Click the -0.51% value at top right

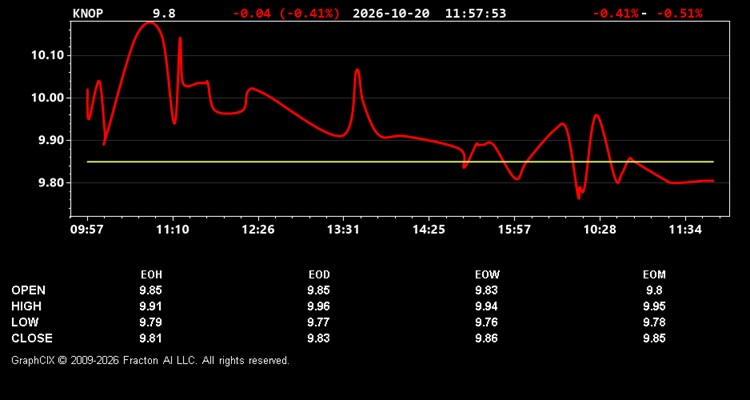pyautogui.click(x=679, y=13)
